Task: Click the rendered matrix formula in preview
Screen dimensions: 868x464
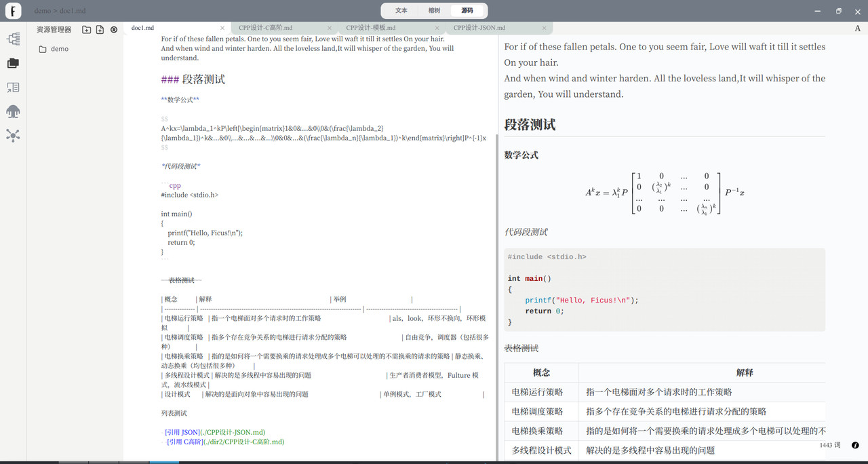Action: click(665, 193)
